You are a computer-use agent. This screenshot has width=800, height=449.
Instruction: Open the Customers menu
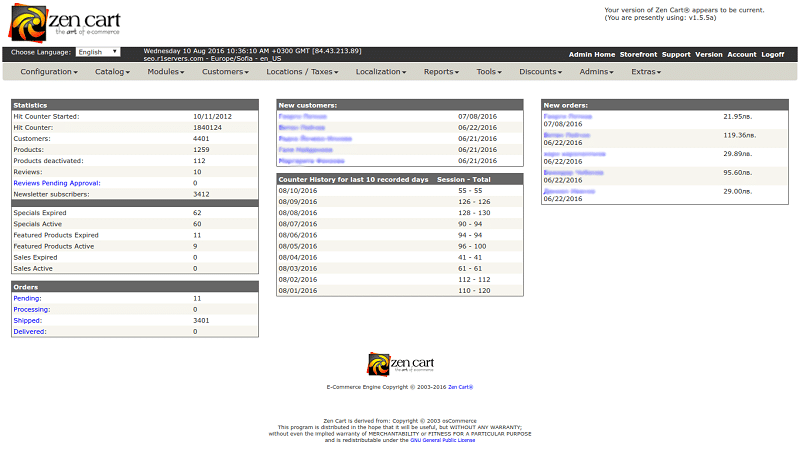(x=226, y=72)
